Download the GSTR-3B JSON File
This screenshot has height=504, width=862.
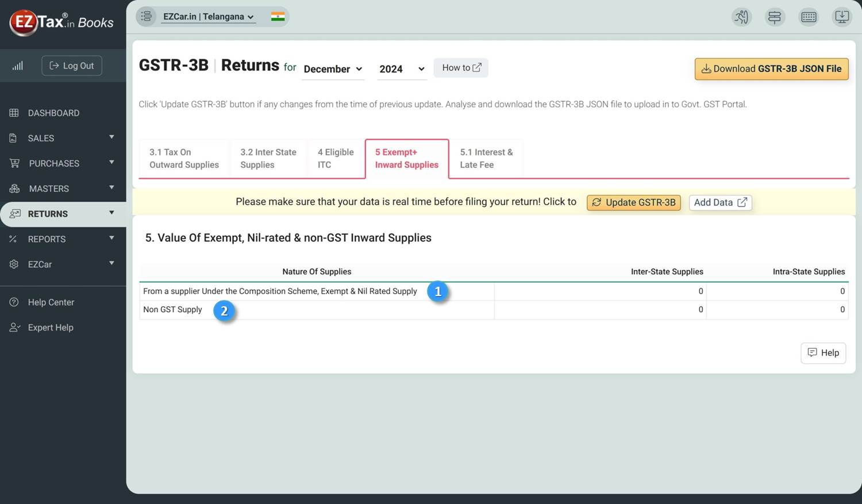(771, 68)
